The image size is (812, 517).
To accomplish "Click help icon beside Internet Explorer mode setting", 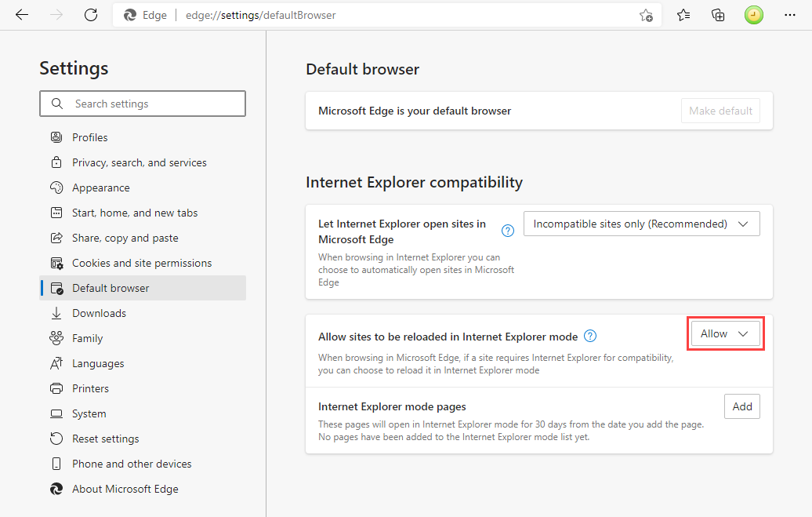I will (x=591, y=337).
